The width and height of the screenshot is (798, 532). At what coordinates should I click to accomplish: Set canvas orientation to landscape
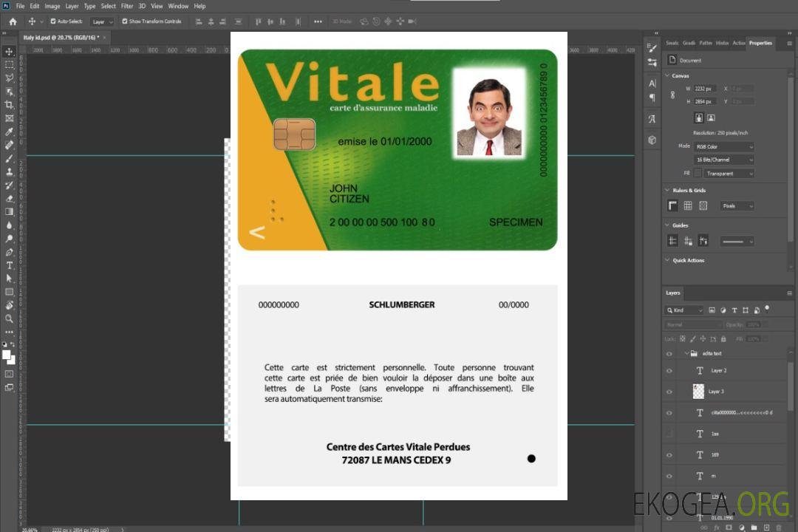(x=711, y=117)
